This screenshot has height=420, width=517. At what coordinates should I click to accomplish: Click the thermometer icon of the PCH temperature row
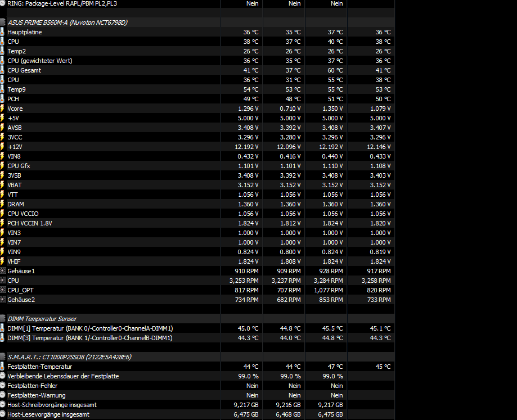2,99
